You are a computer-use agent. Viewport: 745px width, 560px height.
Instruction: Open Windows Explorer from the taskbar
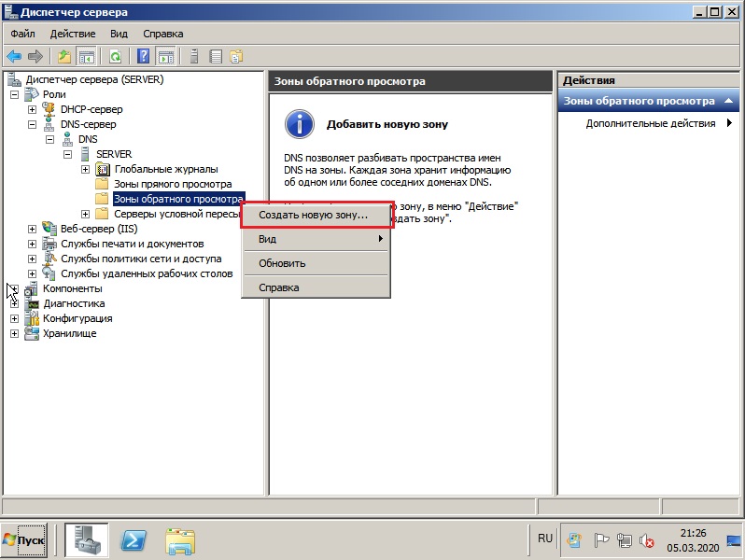click(x=180, y=541)
